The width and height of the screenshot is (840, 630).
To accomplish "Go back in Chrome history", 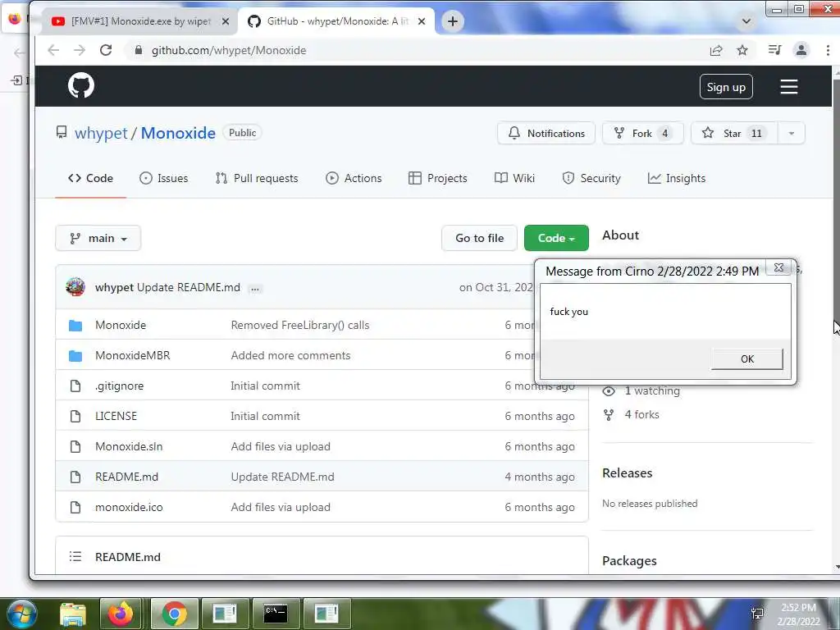I will [53, 50].
